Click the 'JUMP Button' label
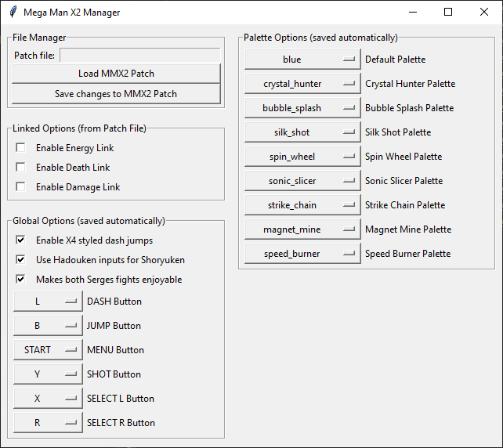503x448 pixels. (x=114, y=326)
